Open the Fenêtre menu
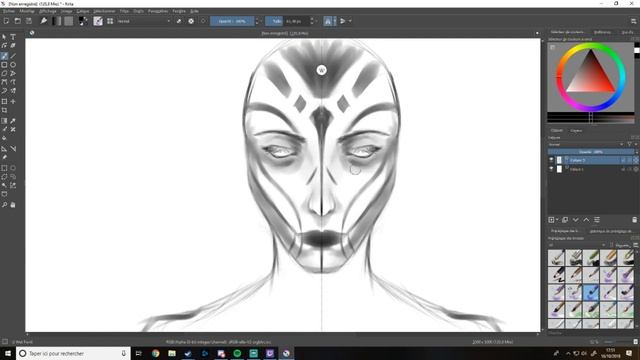This screenshot has height=360, width=640. (x=179, y=11)
